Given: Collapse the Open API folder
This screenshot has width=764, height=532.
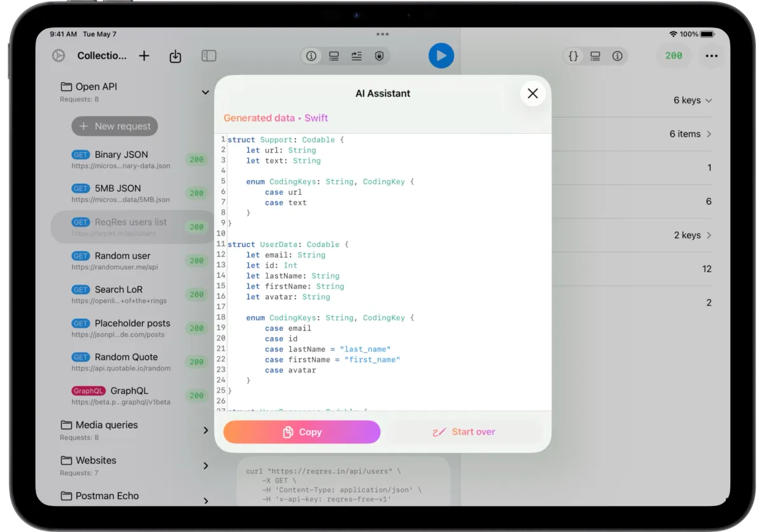Looking at the screenshot, I should [x=204, y=92].
